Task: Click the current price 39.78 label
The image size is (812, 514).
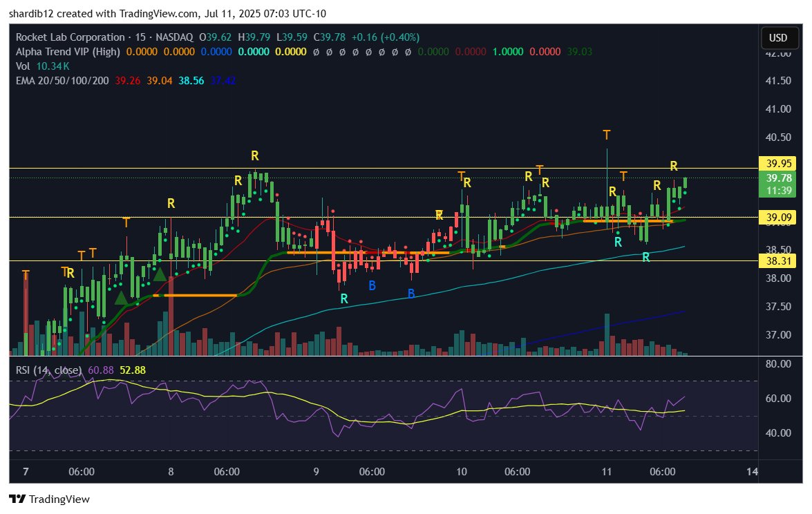Action: (x=778, y=178)
